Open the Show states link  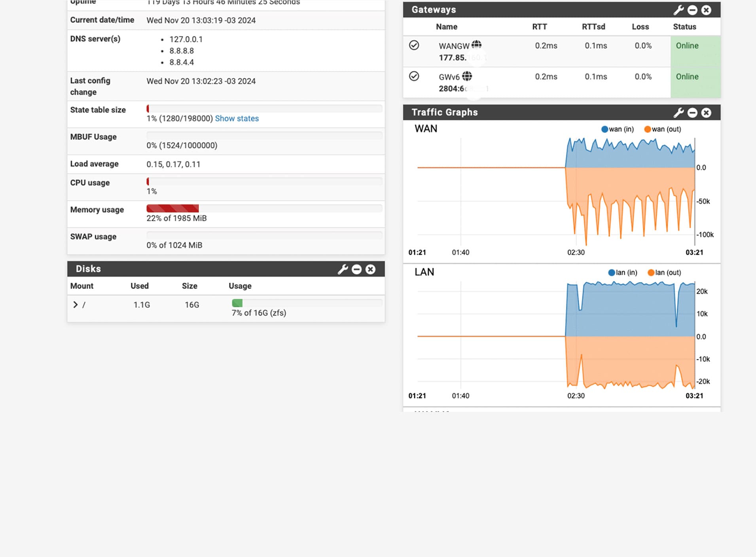(x=237, y=119)
